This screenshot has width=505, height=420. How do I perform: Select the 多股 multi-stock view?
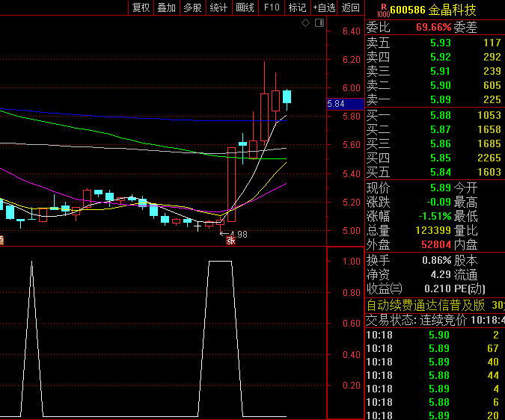coord(192,7)
